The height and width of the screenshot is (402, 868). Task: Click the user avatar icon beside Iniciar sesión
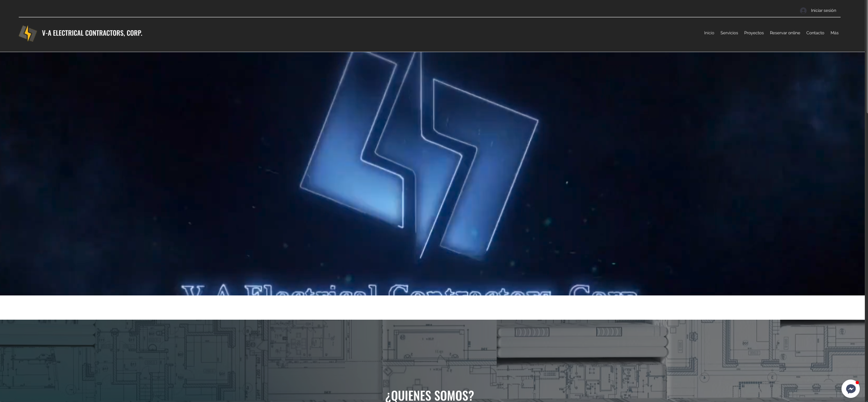tap(803, 11)
